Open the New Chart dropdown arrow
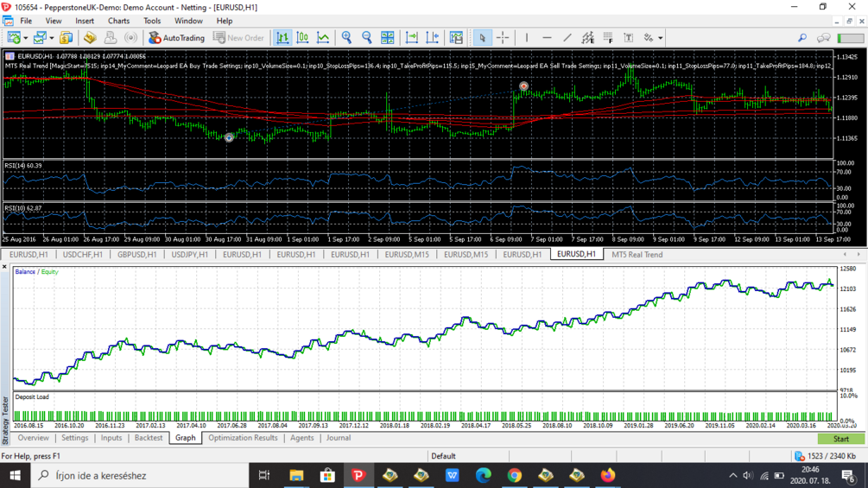Viewport: 868px width, 488px height. click(x=25, y=38)
